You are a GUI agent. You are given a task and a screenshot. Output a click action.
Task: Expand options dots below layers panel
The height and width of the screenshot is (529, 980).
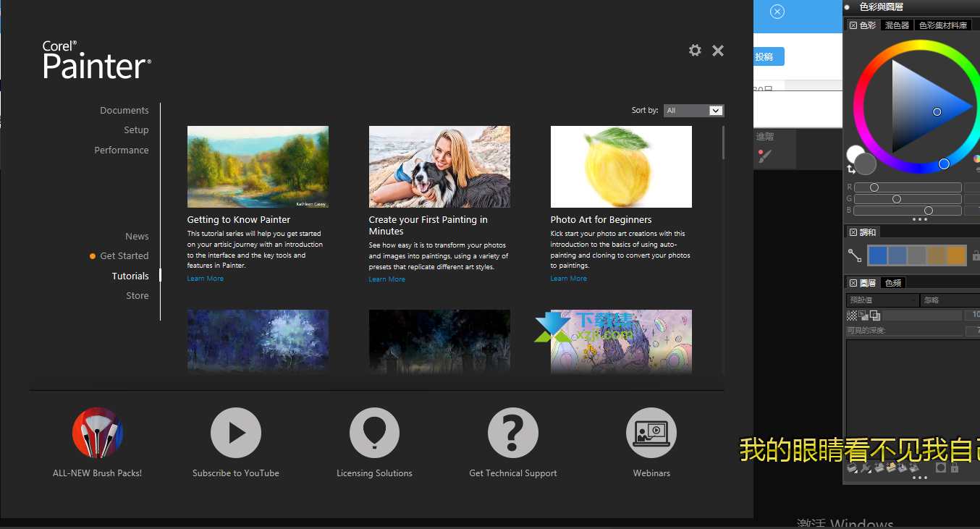coord(920,478)
